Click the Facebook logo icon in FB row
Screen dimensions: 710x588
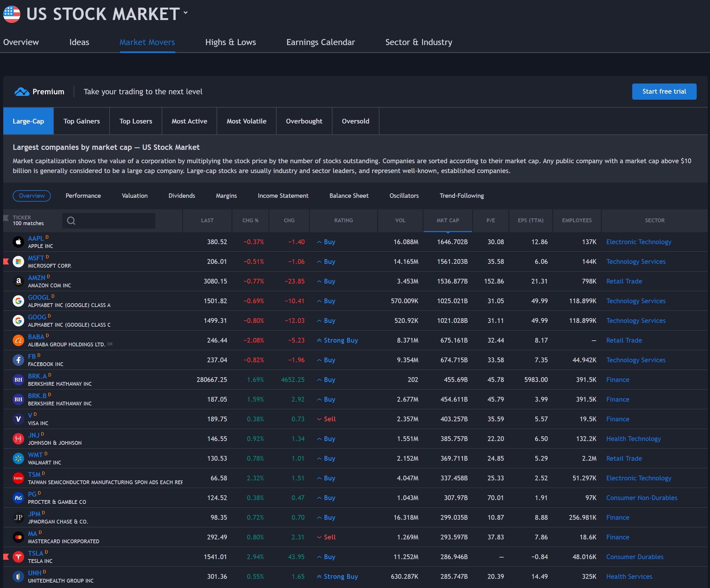click(18, 360)
